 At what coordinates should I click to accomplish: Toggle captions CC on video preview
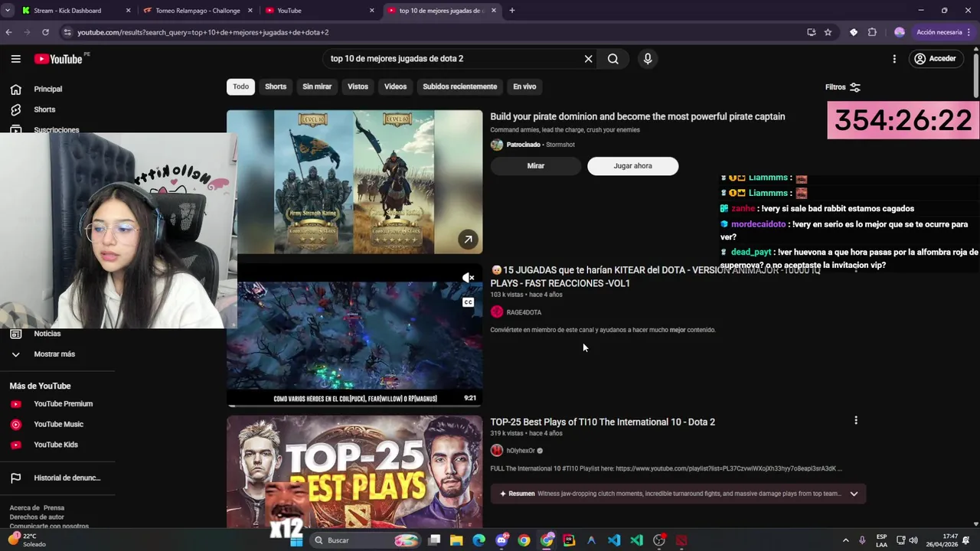[x=468, y=302]
